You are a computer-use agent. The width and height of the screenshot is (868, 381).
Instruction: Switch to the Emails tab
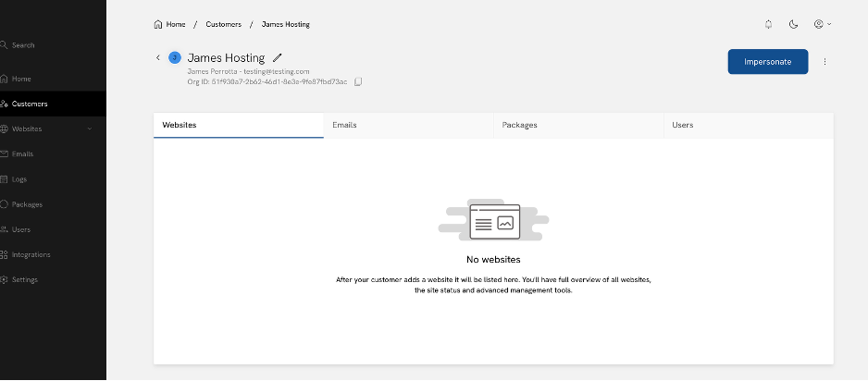pyautogui.click(x=408, y=126)
